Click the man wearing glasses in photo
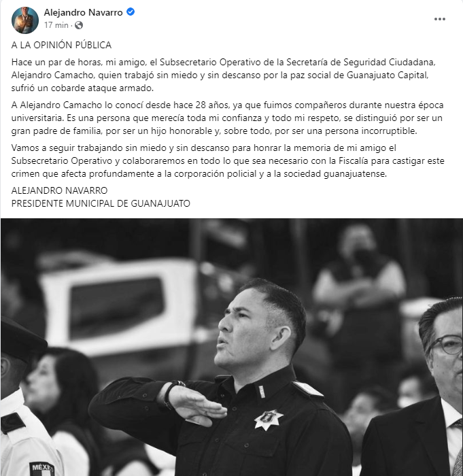 click(422, 387)
